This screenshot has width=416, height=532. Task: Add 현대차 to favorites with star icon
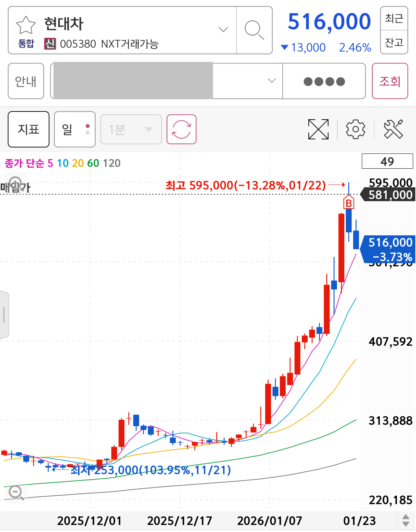coord(26,25)
